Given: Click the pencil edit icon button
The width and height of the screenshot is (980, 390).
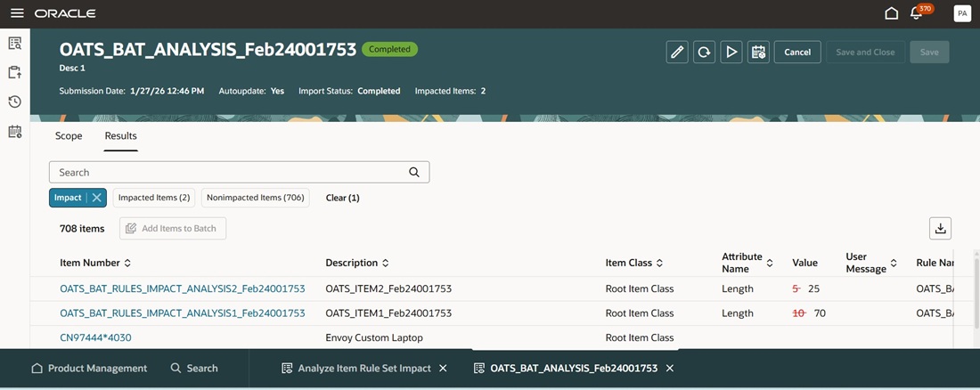Looking at the screenshot, I should pos(677,52).
